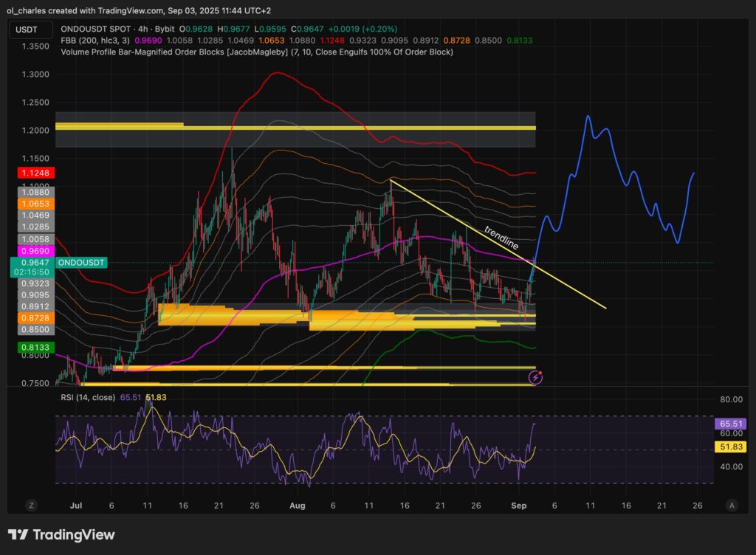Toggle auto scale with the A button

point(731,505)
